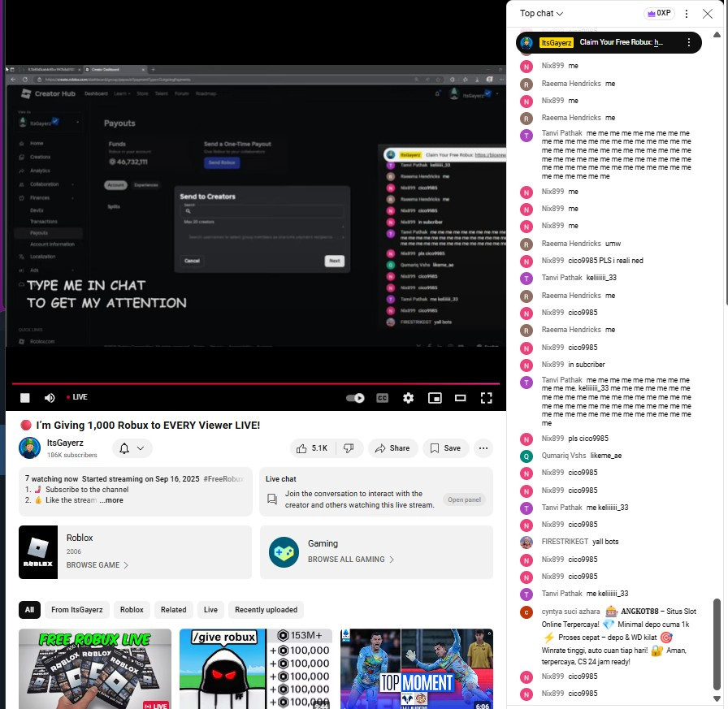This screenshot has width=728, height=709.
Task: Open /give robux video thumbnail
Action: coord(256,668)
